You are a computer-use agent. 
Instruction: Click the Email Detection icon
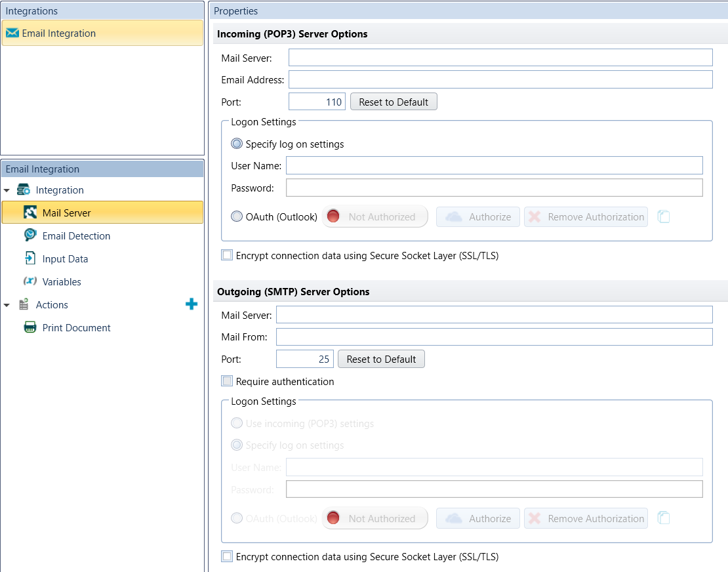[30, 235]
